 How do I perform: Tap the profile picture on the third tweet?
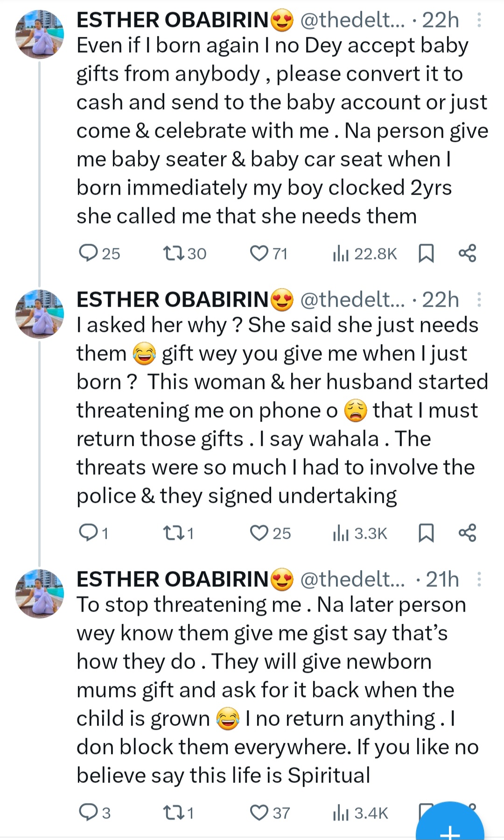click(x=39, y=593)
